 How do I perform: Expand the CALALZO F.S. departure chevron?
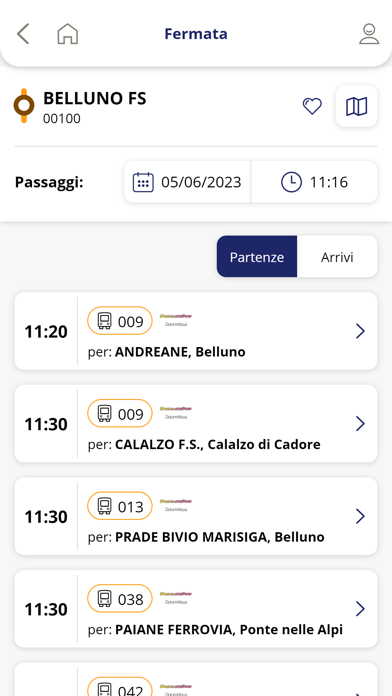click(360, 424)
